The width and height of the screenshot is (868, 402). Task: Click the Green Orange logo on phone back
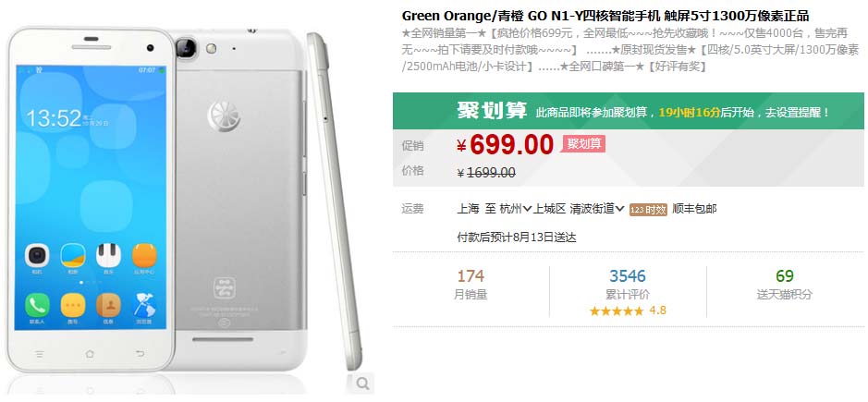click(224, 116)
